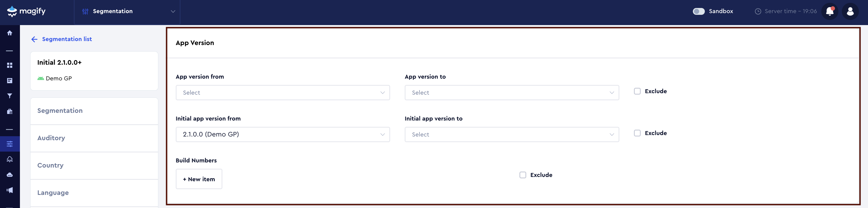Select the dashboard grid icon
868x208 pixels.
point(9,65)
